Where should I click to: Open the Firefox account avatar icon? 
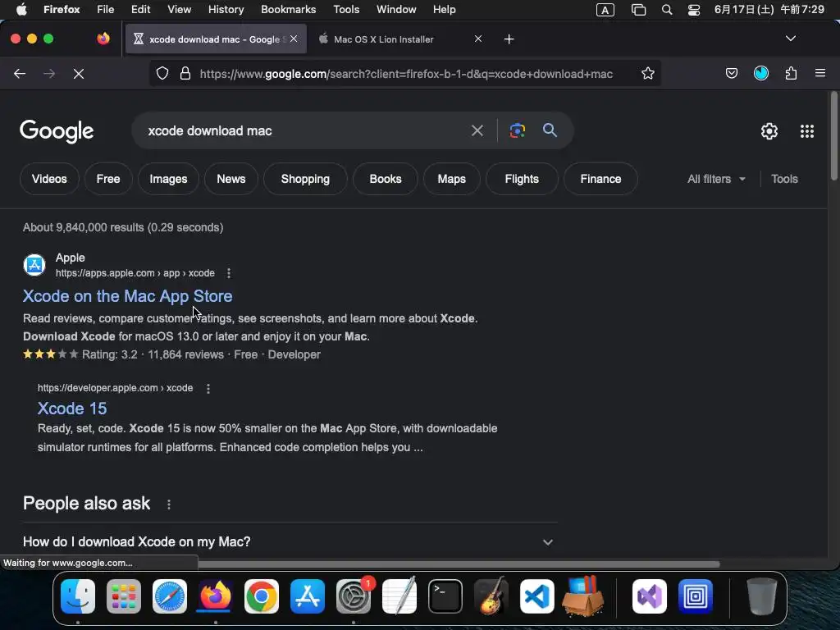[x=761, y=73]
